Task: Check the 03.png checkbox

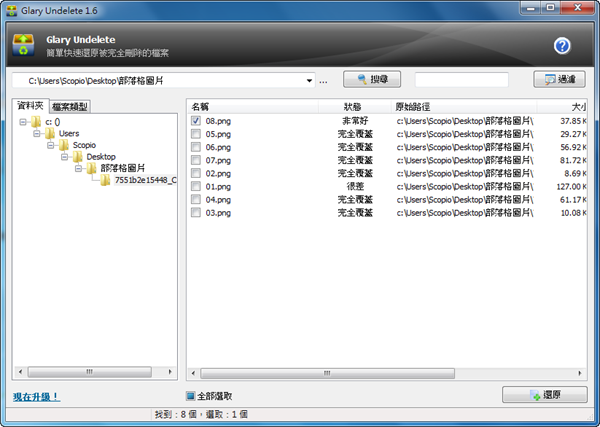Action: tap(196, 212)
